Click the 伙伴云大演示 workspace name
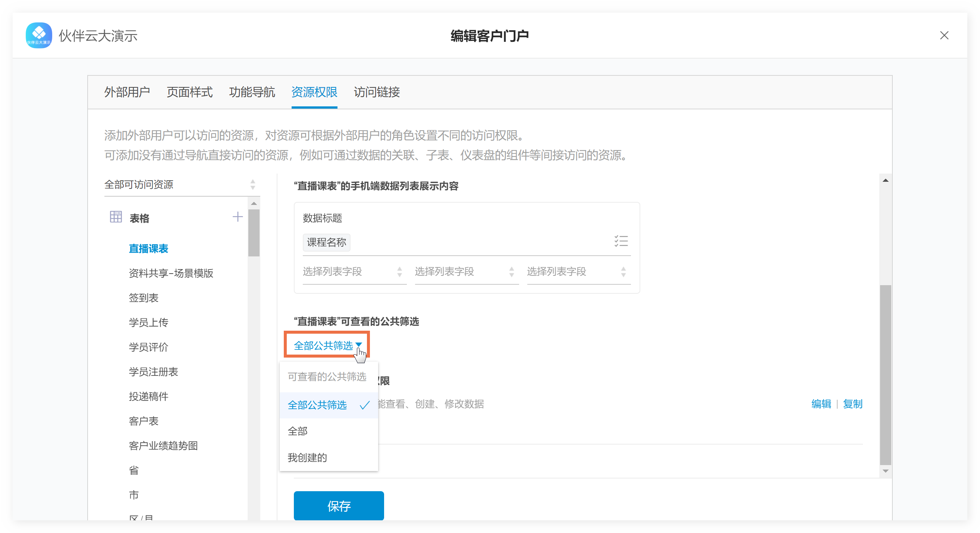The height and width of the screenshot is (533, 980). click(98, 36)
